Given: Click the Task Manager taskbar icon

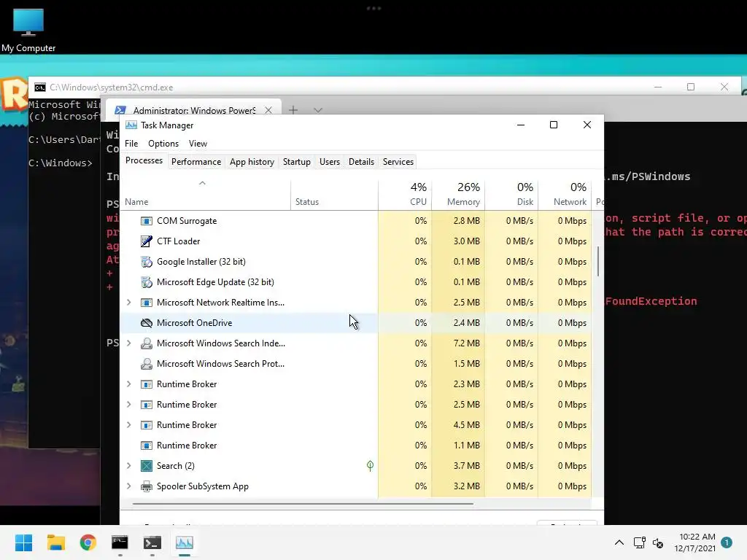Looking at the screenshot, I should pyautogui.click(x=185, y=542).
